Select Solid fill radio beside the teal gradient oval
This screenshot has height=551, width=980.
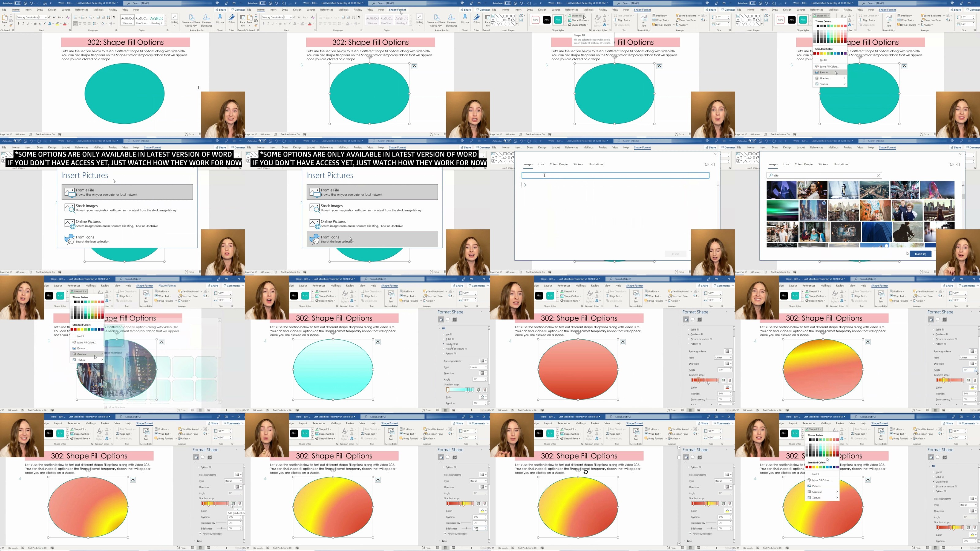tap(443, 339)
